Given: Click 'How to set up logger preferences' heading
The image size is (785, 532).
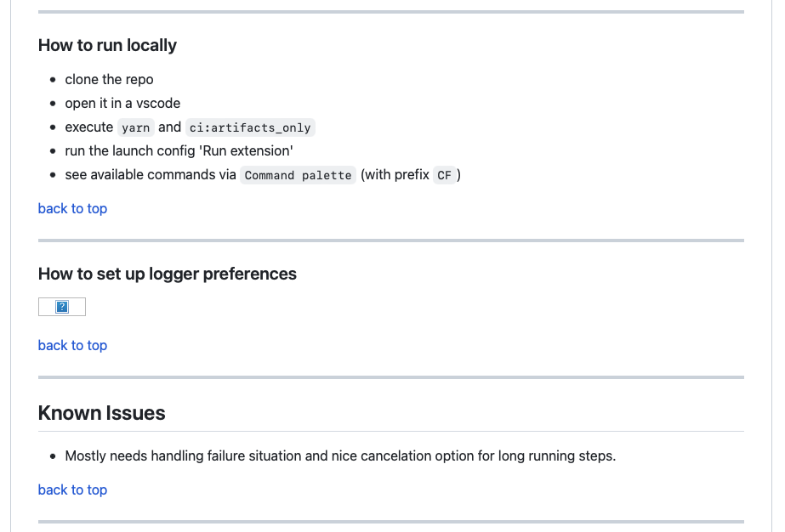Looking at the screenshot, I should click(x=168, y=274).
